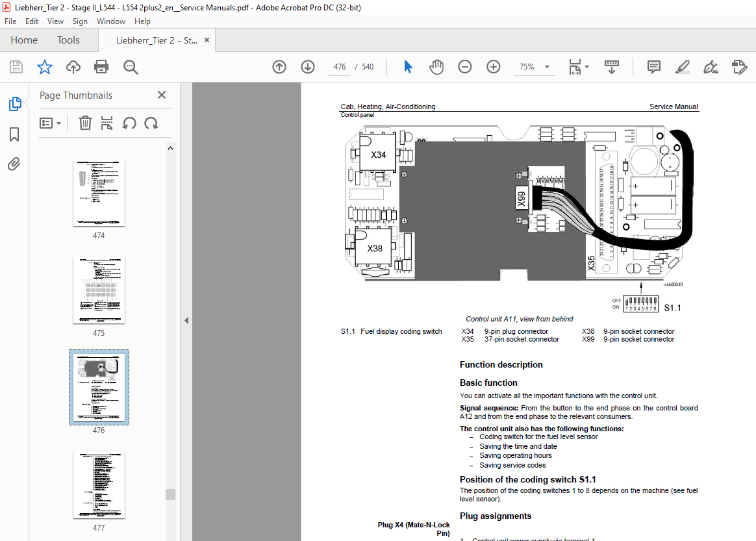The width and height of the screenshot is (756, 541).
Task: Rotate page clockwise
Action: tap(151, 123)
